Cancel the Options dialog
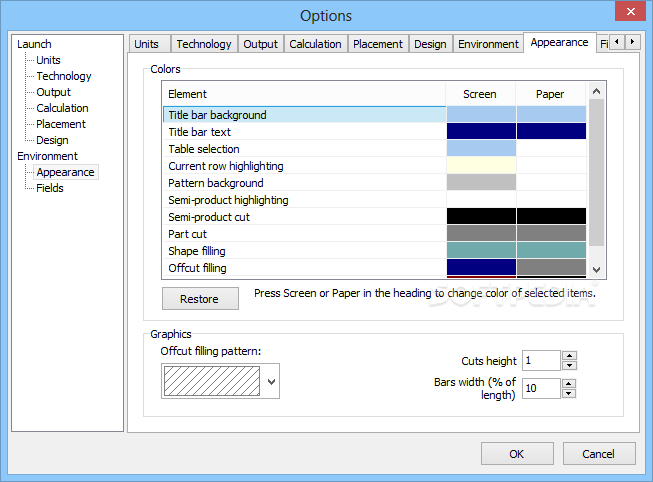This screenshot has width=653, height=482. pos(599,454)
